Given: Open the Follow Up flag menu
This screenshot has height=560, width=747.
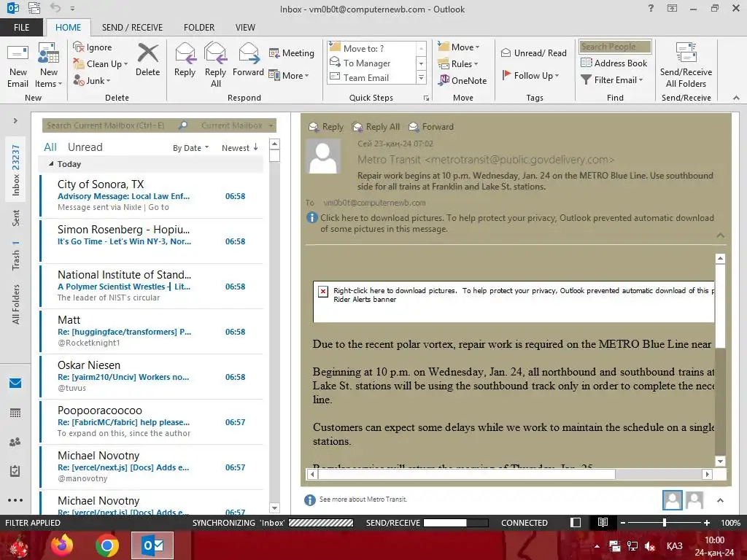Looking at the screenshot, I should tap(531, 75).
